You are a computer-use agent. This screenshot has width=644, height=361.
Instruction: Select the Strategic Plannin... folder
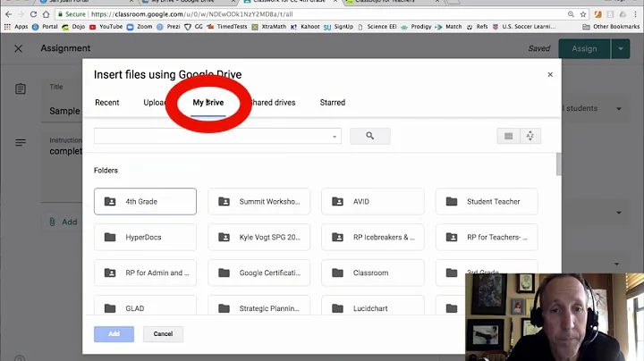click(x=258, y=306)
